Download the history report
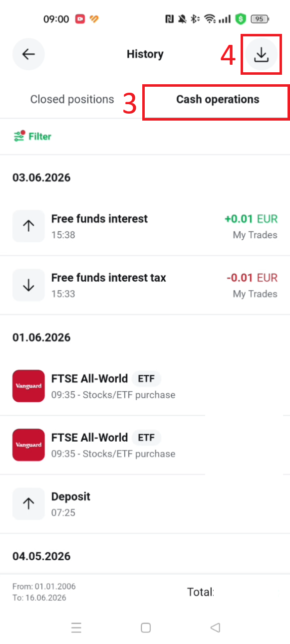Image resolution: width=290 pixels, height=644 pixels. (261, 54)
